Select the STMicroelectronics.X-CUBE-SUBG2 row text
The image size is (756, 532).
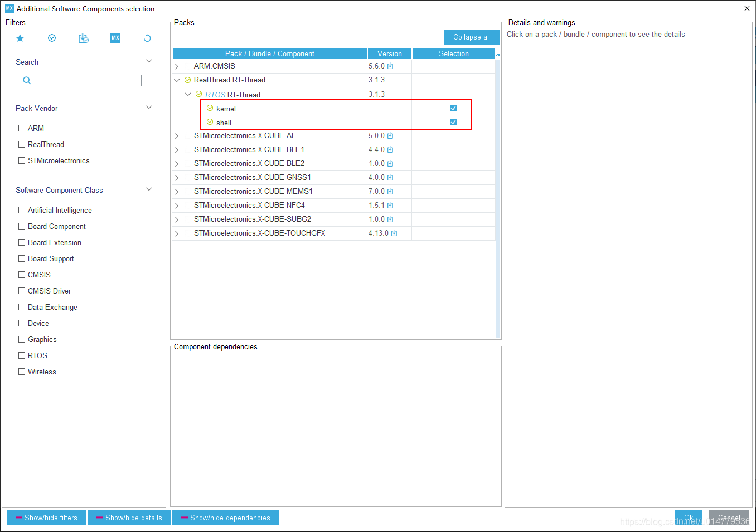click(253, 219)
